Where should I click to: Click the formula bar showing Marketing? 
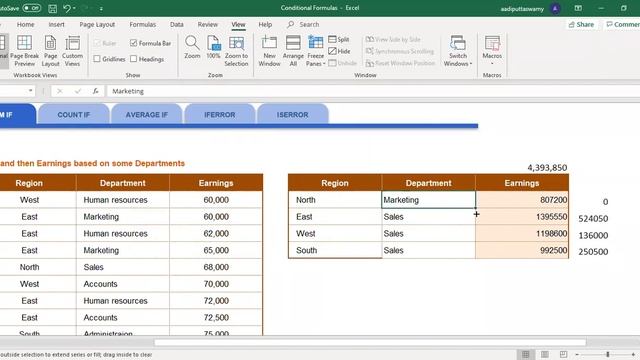[x=373, y=91]
